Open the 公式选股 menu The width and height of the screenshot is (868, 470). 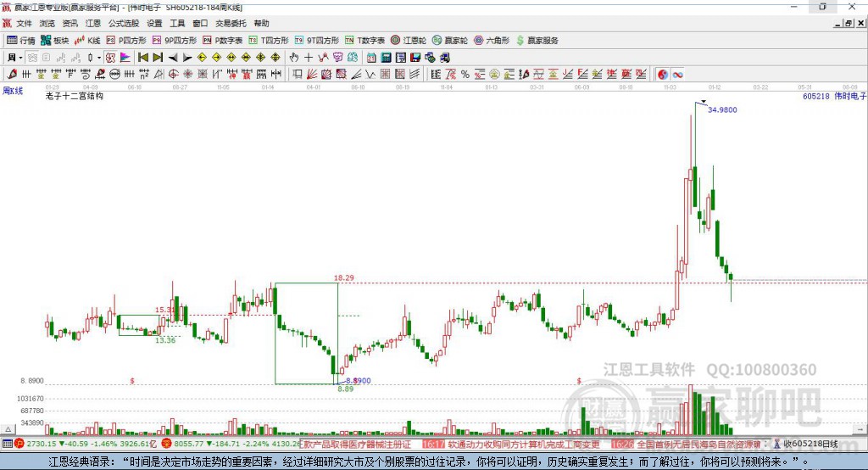(x=124, y=23)
